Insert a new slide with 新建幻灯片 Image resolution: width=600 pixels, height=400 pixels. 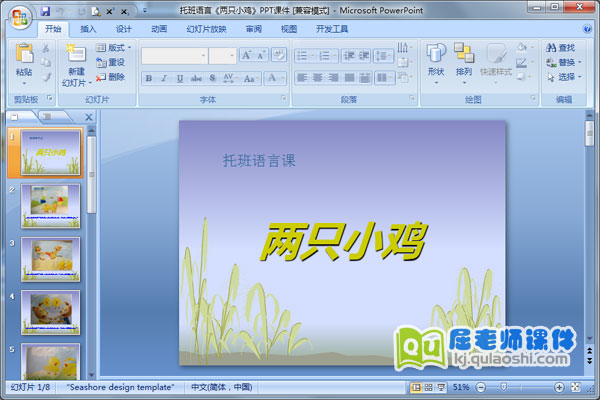point(77,65)
